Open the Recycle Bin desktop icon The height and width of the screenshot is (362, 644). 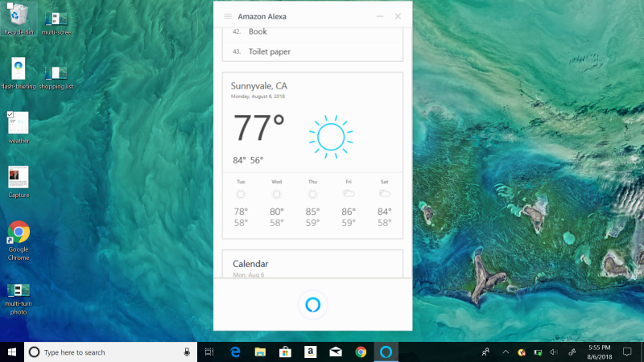[19, 19]
